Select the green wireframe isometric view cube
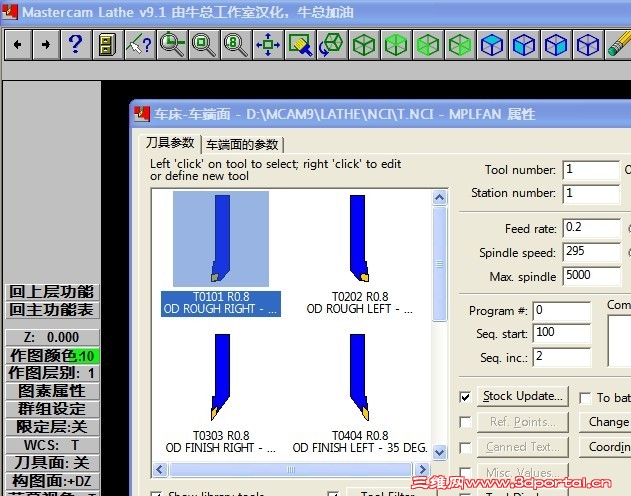This screenshot has width=631, height=496. (364, 44)
